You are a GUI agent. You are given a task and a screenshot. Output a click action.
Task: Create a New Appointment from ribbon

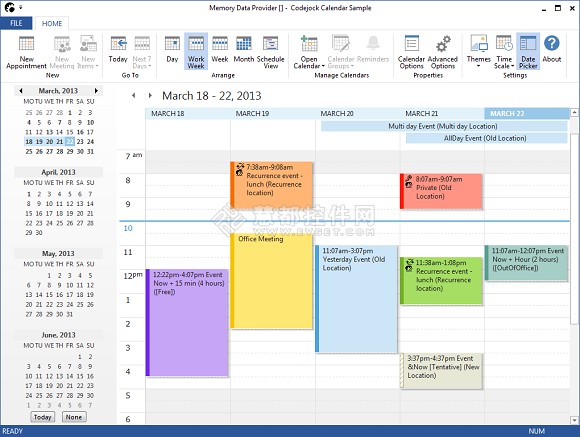tap(26, 52)
